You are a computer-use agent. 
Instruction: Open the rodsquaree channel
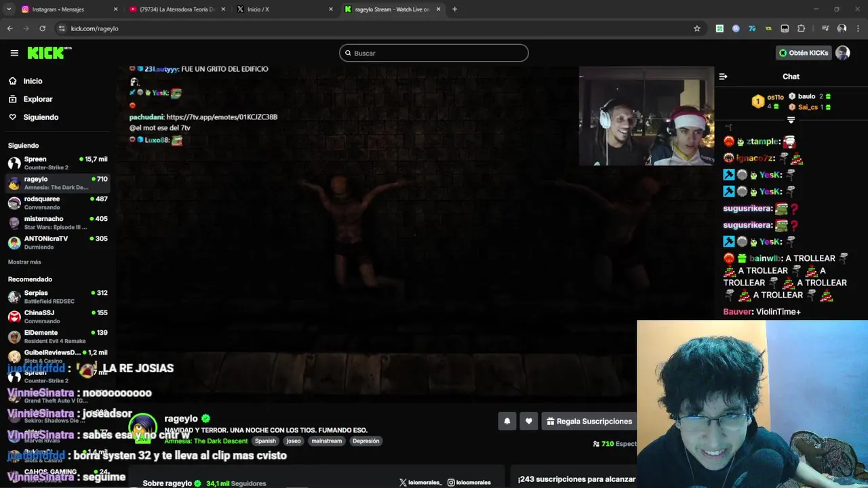(x=58, y=203)
